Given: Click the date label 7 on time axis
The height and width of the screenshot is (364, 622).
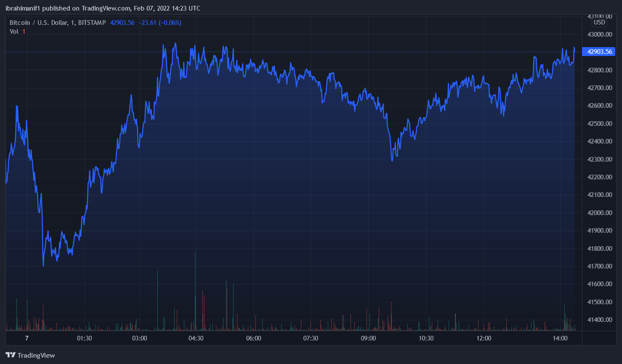Looking at the screenshot, I should 27,338.
